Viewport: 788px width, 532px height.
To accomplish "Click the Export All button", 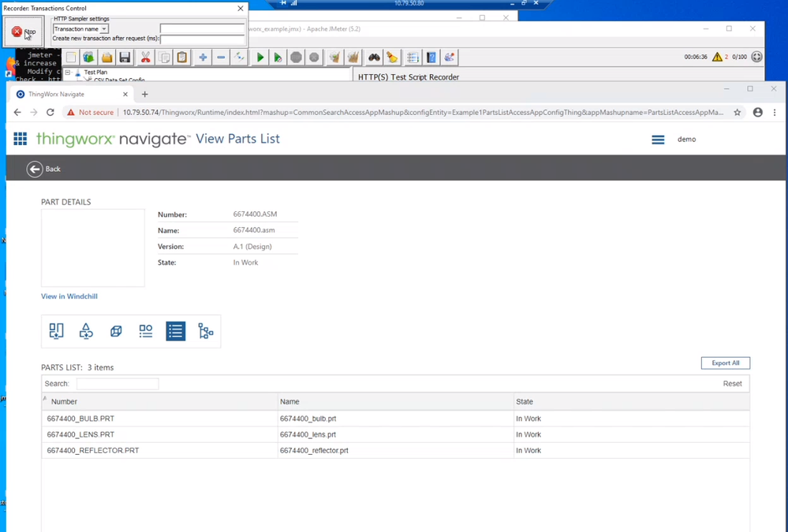I will [725, 363].
